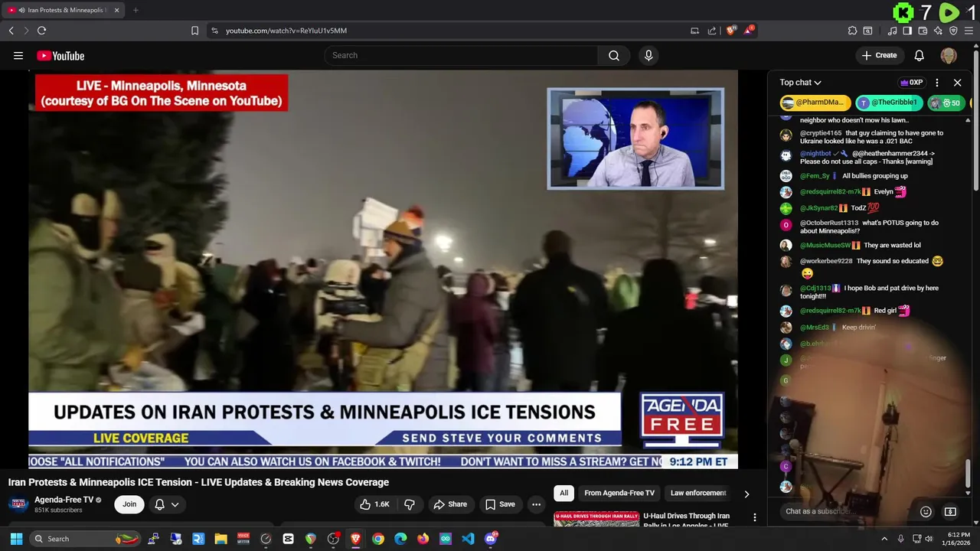The height and width of the screenshot is (551, 980).
Task: Open more actions three-dot menu under video
Action: (x=536, y=504)
